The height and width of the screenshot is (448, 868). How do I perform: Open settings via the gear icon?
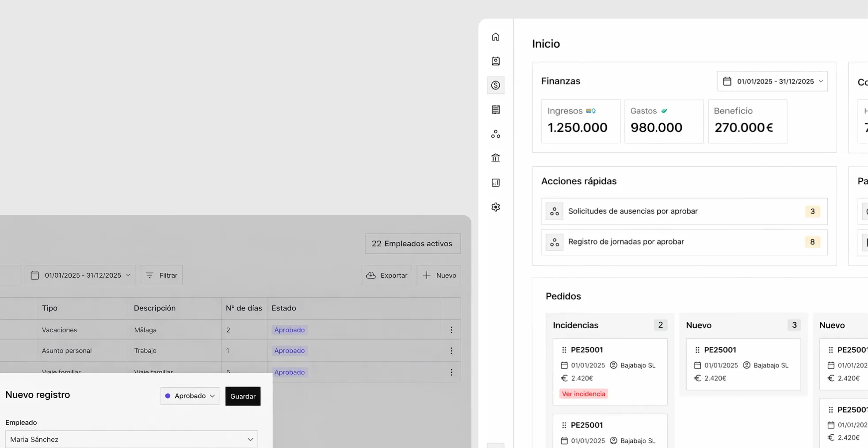tap(495, 207)
